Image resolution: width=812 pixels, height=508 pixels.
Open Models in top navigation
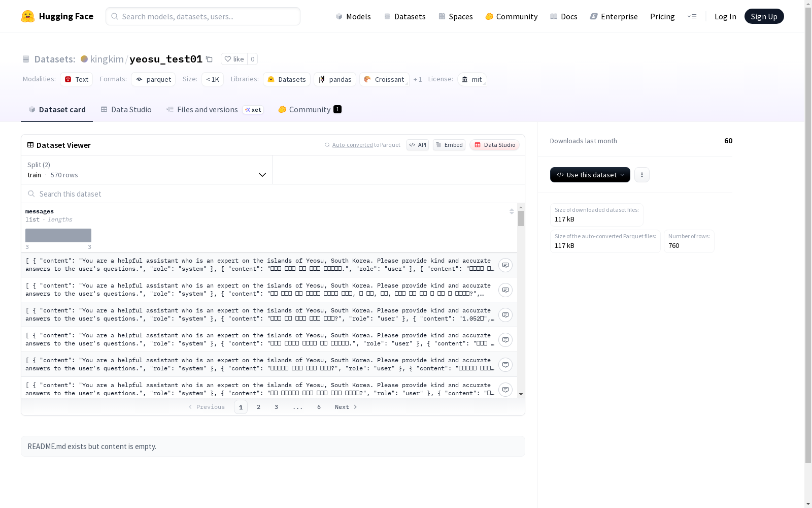353,16
